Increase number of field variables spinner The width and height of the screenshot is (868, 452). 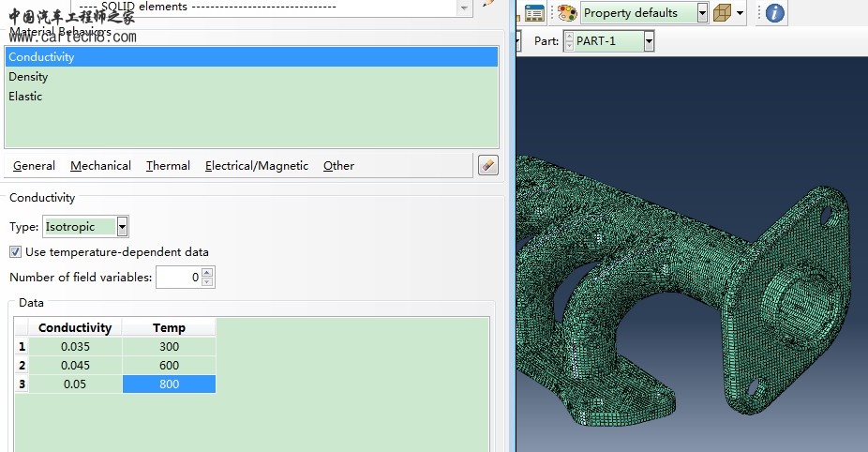(x=207, y=273)
